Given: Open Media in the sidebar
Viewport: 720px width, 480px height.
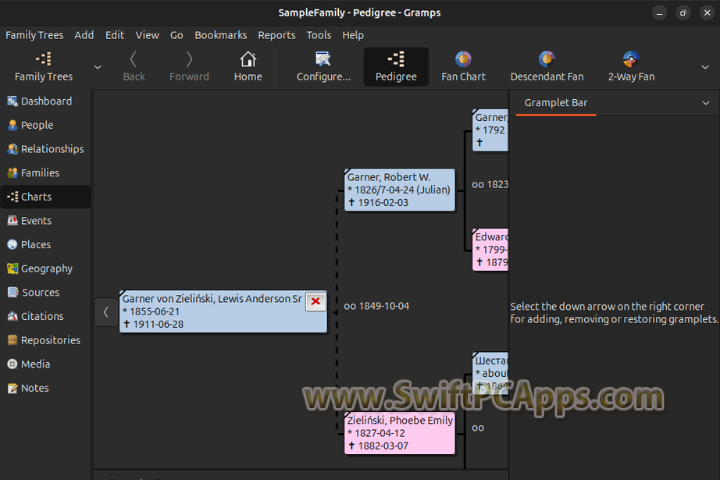Looking at the screenshot, I should [x=45, y=364].
